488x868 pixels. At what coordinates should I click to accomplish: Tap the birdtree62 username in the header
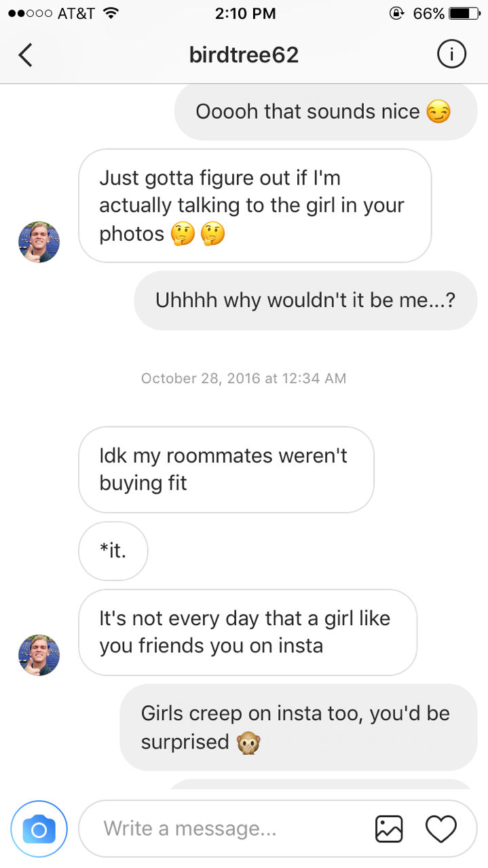pos(244,55)
